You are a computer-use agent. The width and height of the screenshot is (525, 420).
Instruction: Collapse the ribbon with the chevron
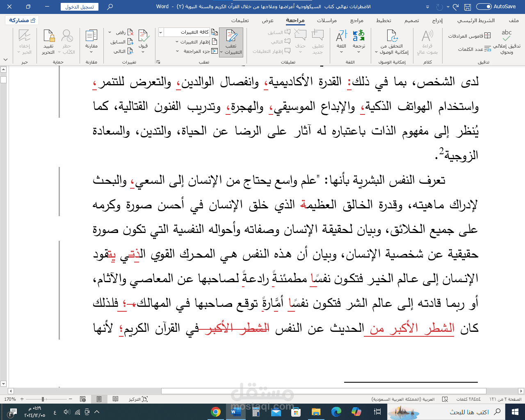[x=5, y=60]
